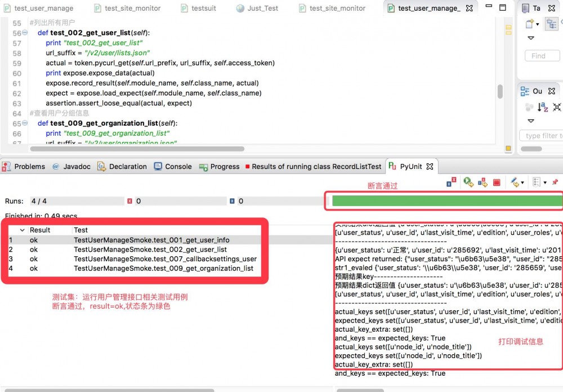The height and width of the screenshot is (392, 563).
Task: Click the PyUnit view options list icon
Action: tap(537, 182)
